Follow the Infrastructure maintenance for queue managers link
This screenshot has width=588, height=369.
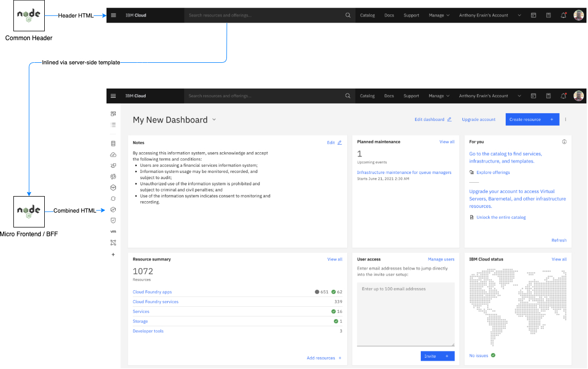[x=405, y=172]
